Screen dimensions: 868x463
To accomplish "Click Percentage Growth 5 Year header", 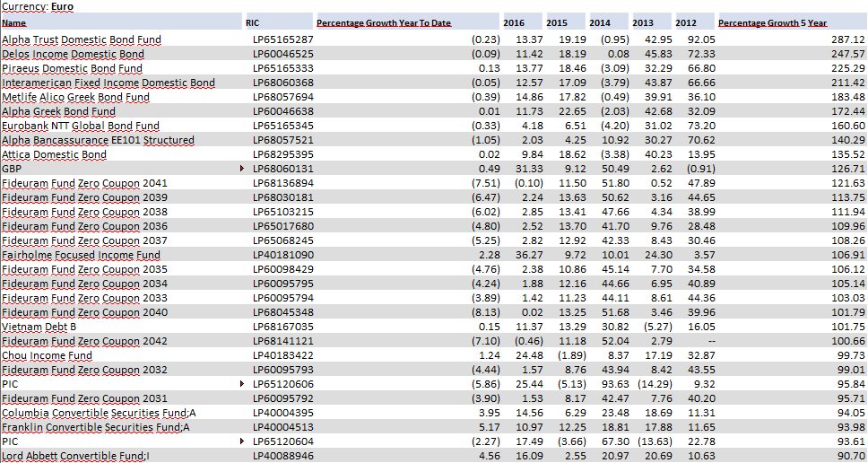I will 792,23.
